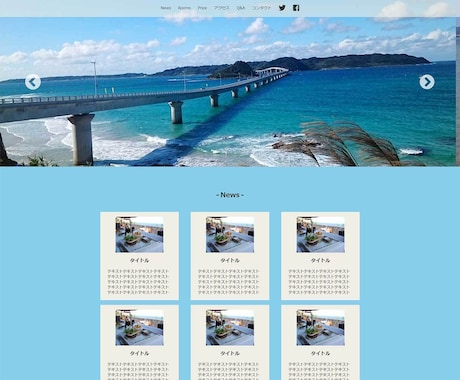This screenshot has width=460, height=380.
Task: Select Price in the top navigation
Action: pyautogui.click(x=202, y=8)
